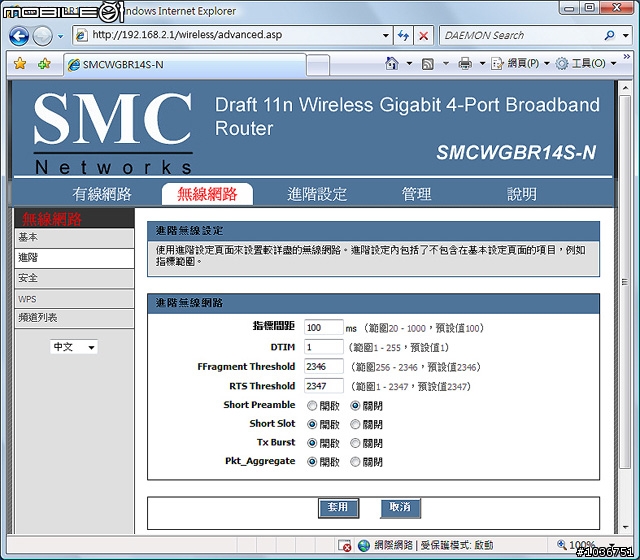Select 安全 in the sidebar
Viewport: 640px width, 560px height.
tap(74, 278)
